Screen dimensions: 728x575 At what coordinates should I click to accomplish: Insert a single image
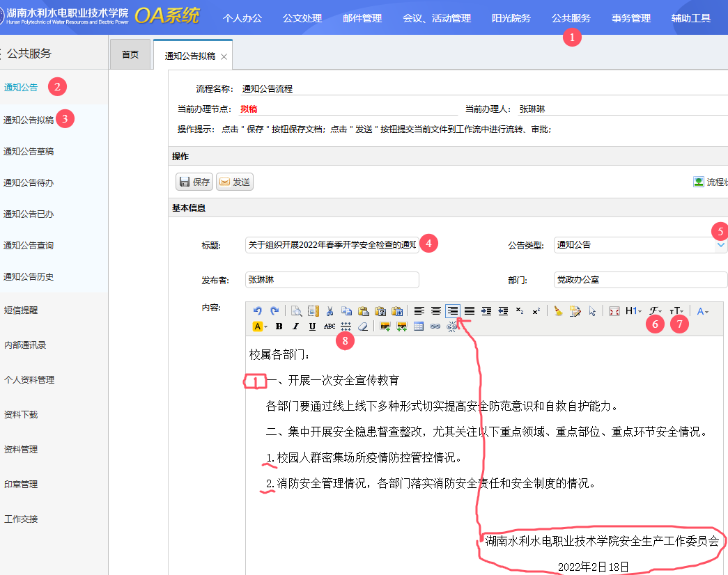tap(385, 326)
